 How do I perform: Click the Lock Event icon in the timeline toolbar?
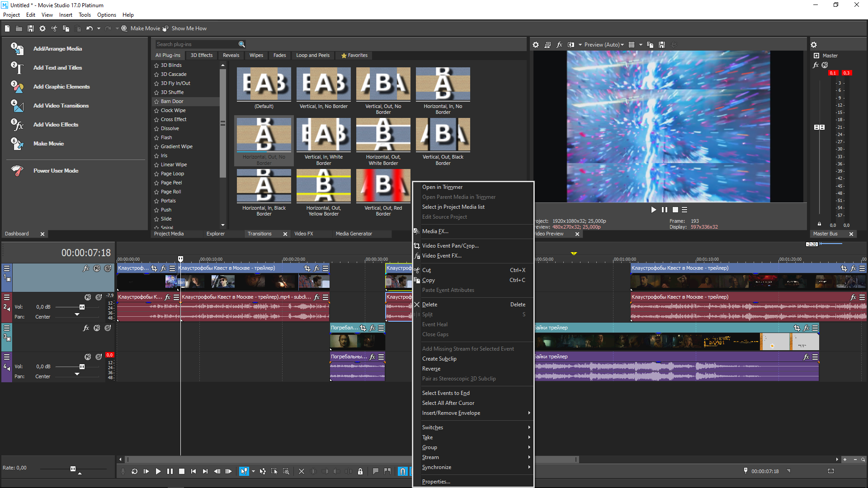tap(360, 471)
